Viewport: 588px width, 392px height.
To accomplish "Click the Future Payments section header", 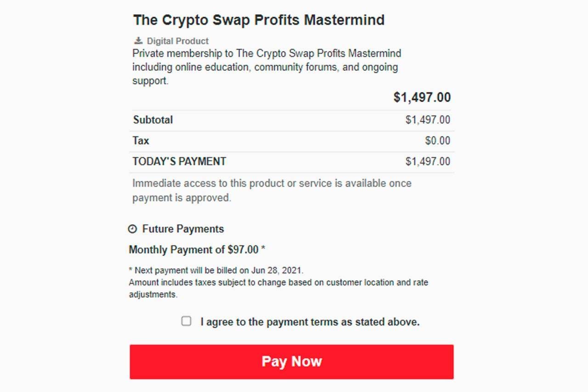I will (183, 228).
